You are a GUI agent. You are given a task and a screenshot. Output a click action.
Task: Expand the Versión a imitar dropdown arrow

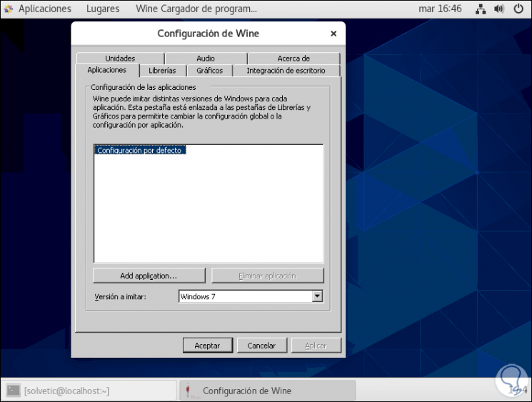pos(317,296)
